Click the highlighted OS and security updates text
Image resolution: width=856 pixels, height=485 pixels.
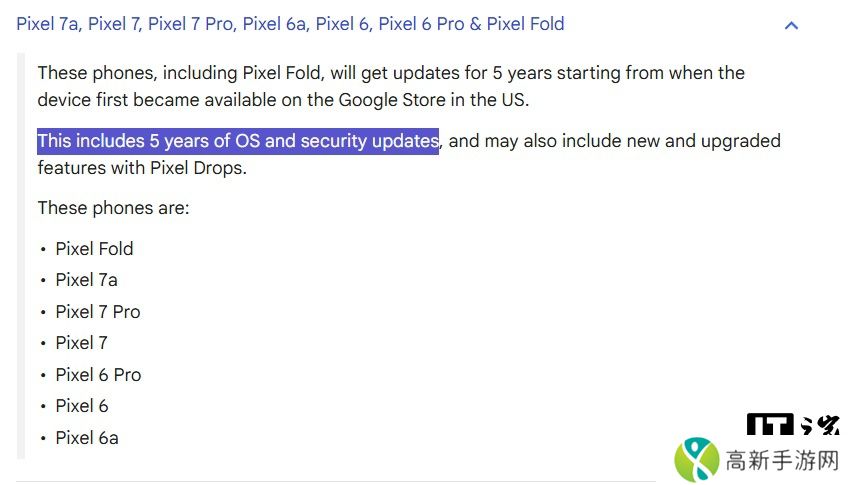pos(237,141)
